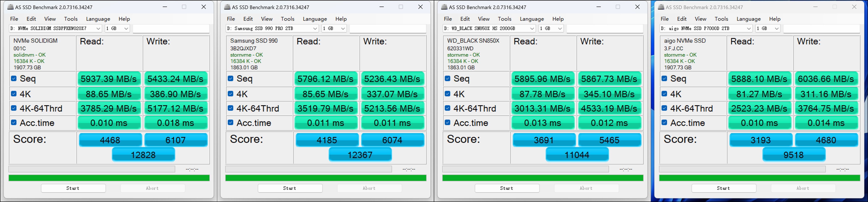
Task: Click the empty text field in aigo window
Action: click(822, 29)
